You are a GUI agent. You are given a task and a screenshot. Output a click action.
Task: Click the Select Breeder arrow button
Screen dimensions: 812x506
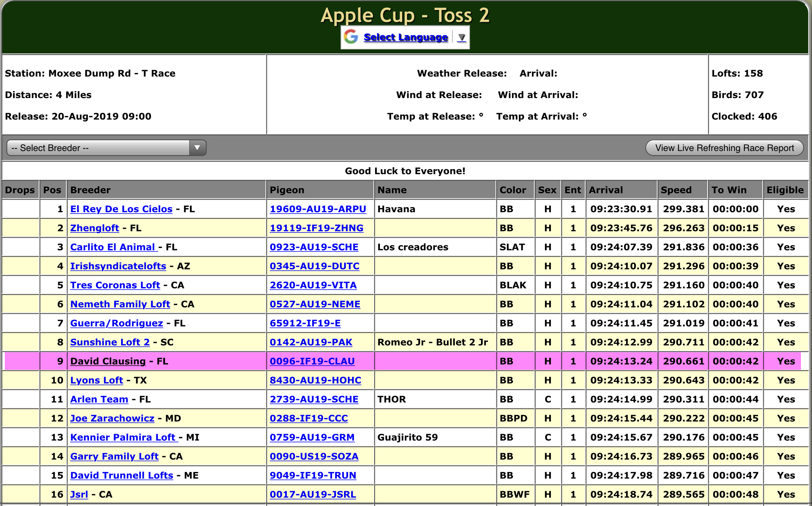pos(197,148)
